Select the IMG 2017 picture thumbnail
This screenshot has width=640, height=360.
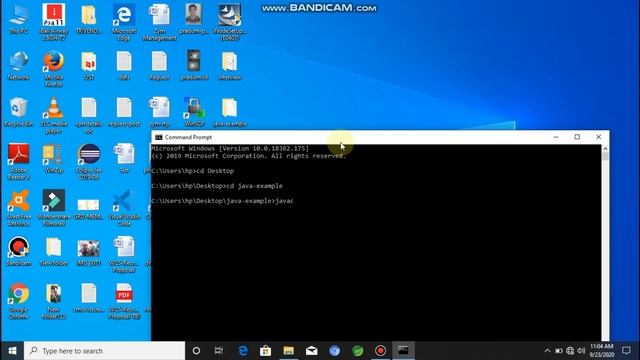click(89, 251)
